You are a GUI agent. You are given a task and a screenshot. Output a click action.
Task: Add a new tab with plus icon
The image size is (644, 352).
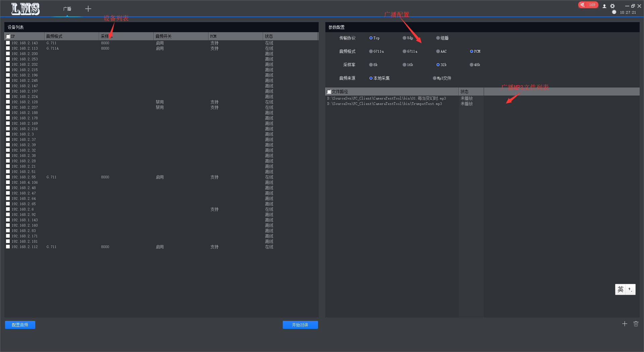(x=88, y=9)
